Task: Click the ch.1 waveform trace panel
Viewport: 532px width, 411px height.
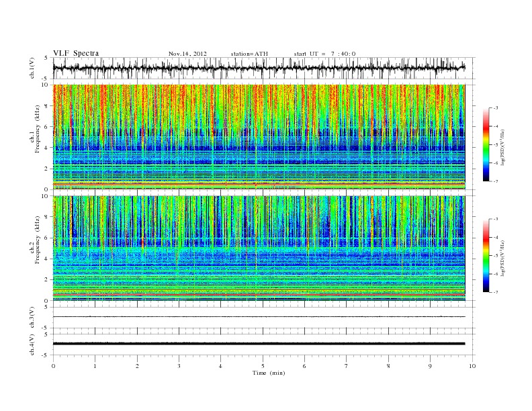Action: (x=264, y=68)
